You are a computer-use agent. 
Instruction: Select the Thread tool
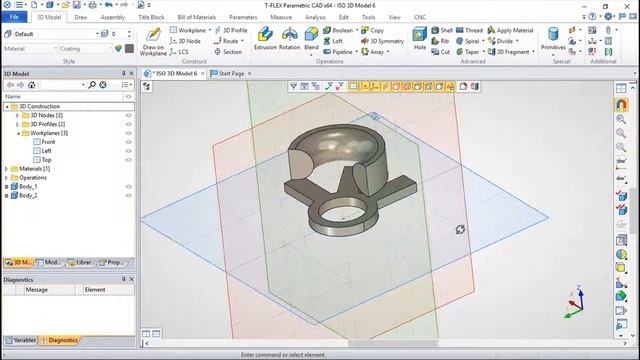pyautogui.click(x=469, y=30)
